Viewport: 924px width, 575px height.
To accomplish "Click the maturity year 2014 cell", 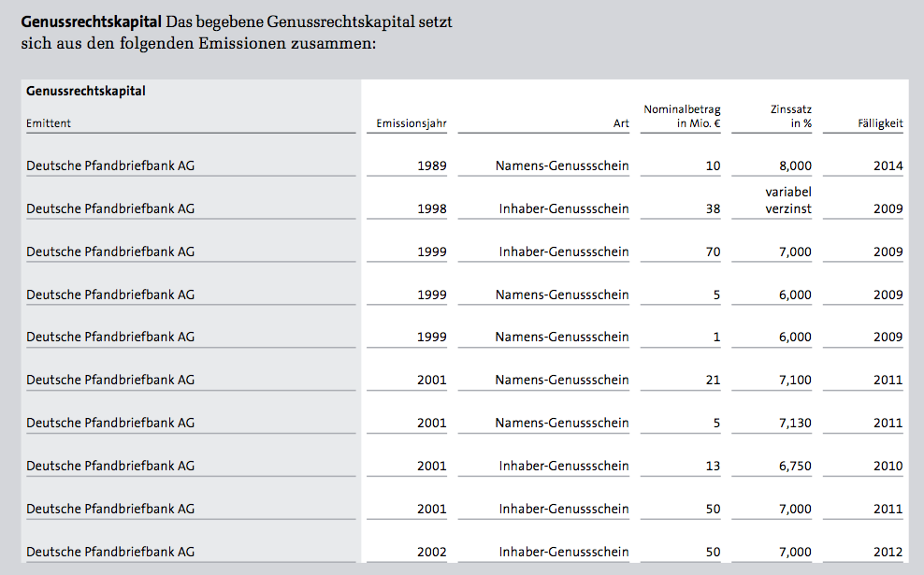I will coord(888,166).
